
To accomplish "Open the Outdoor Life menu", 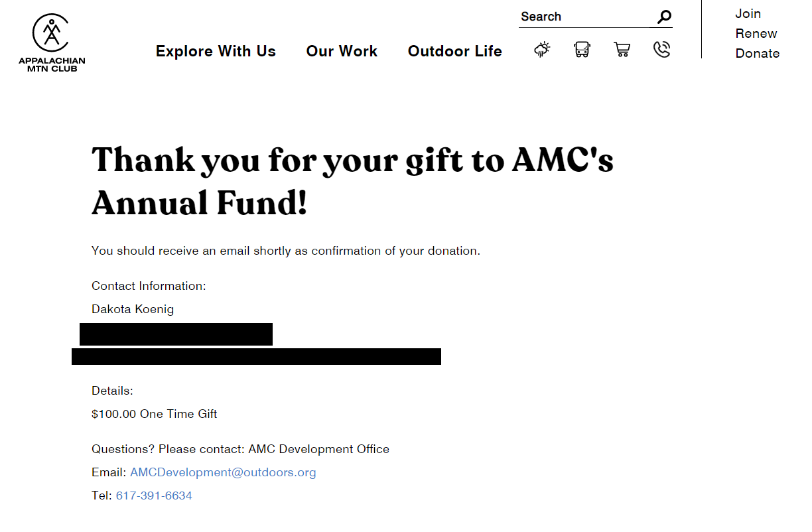I will pyautogui.click(x=455, y=51).
